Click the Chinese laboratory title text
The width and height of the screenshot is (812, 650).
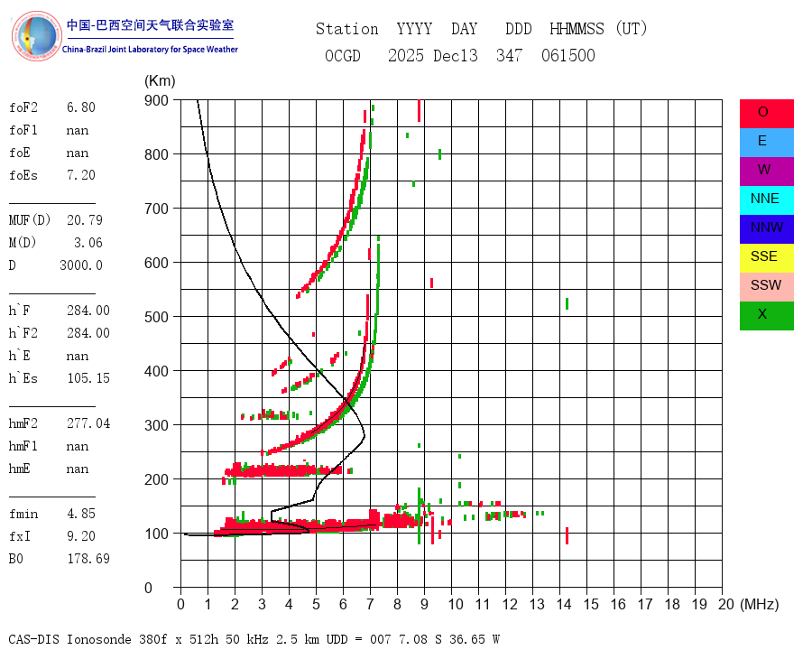coord(150,25)
